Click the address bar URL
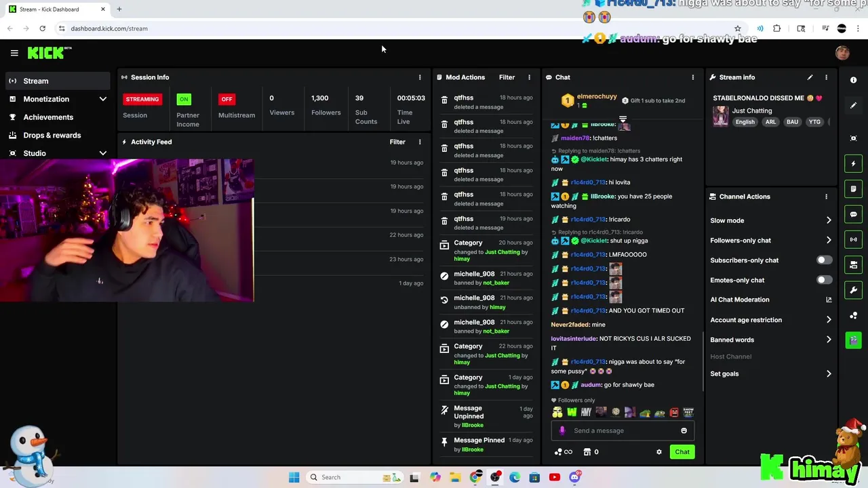The height and width of the screenshot is (488, 868). pyautogui.click(x=109, y=28)
